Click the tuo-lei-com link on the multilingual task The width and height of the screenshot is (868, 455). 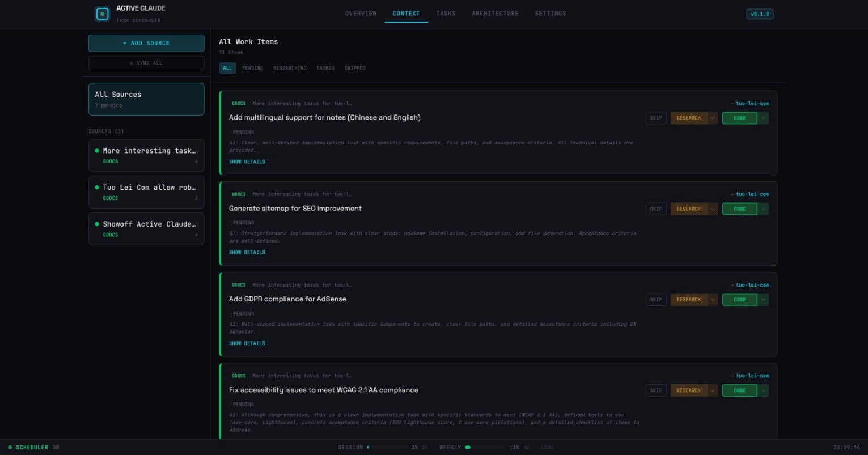coord(752,104)
